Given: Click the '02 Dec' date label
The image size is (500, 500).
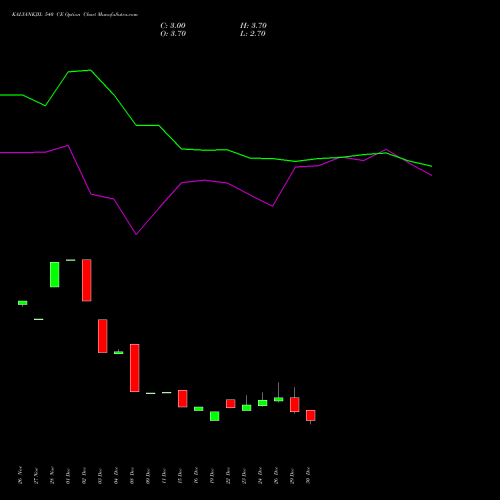Looking at the screenshot, I should (84, 476).
